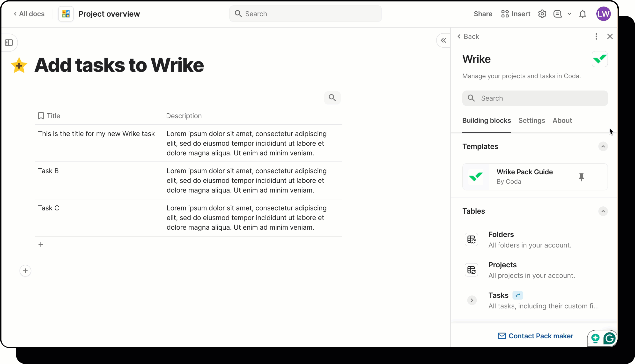Click the Wrike logo in the pack header
This screenshot has height=364, width=635.
pyautogui.click(x=600, y=59)
